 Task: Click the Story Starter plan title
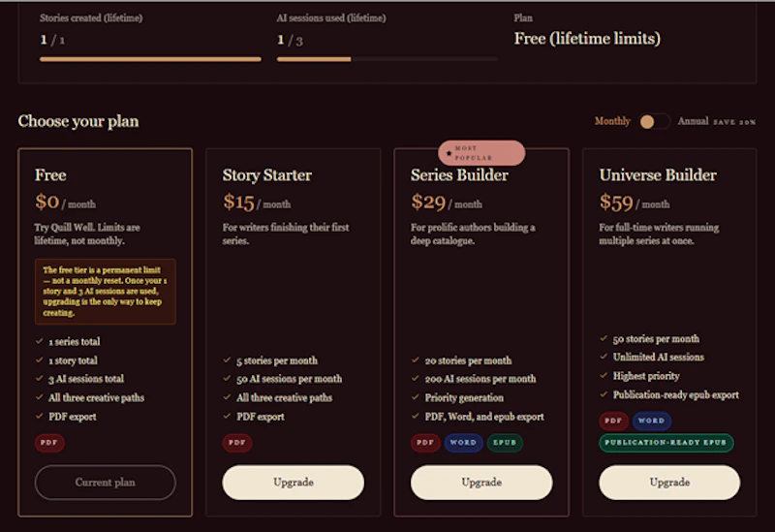(x=267, y=175)
